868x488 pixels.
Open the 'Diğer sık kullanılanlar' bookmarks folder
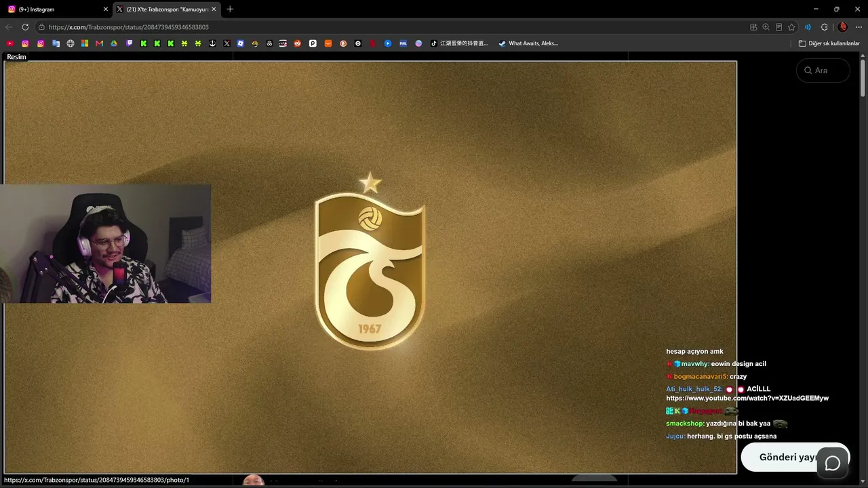pos(829,43)
